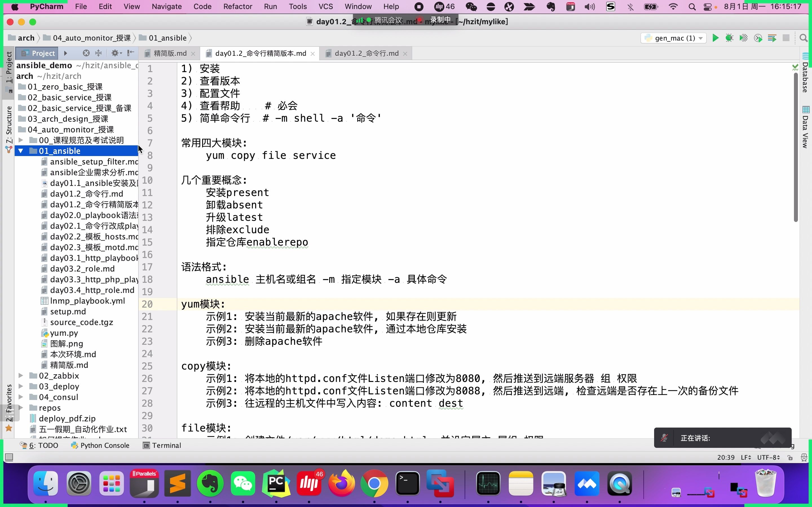
Task: Expand the 02_zabbix folder
Action: [x=21, y=375]
